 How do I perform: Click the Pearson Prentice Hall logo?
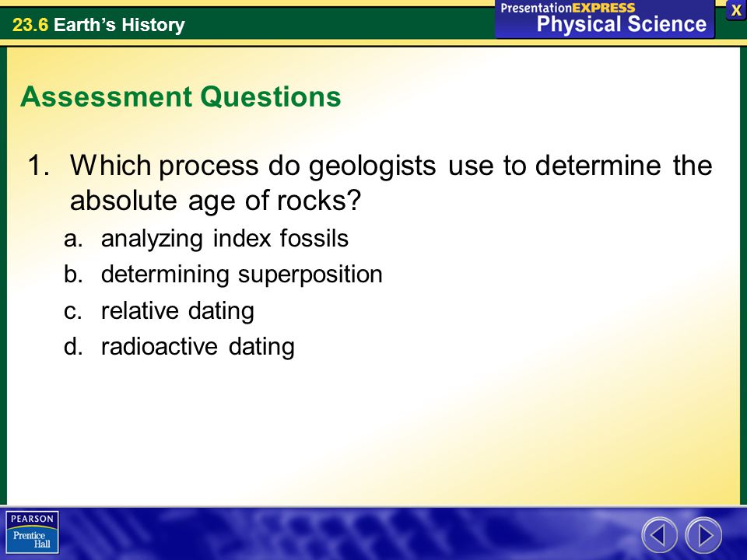point(33,532)
